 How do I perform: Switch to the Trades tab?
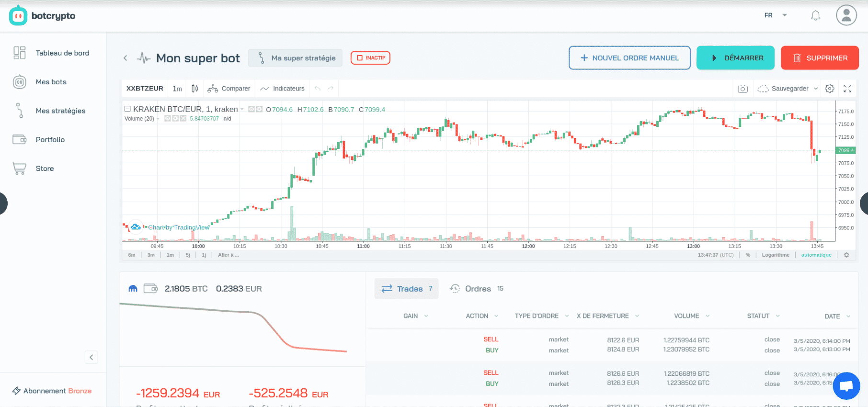[406, 289]
